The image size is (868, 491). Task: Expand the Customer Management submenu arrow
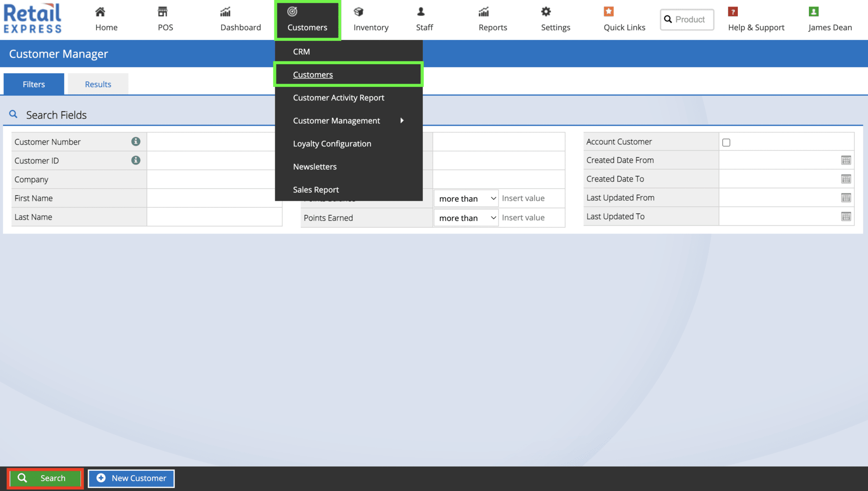402,121
